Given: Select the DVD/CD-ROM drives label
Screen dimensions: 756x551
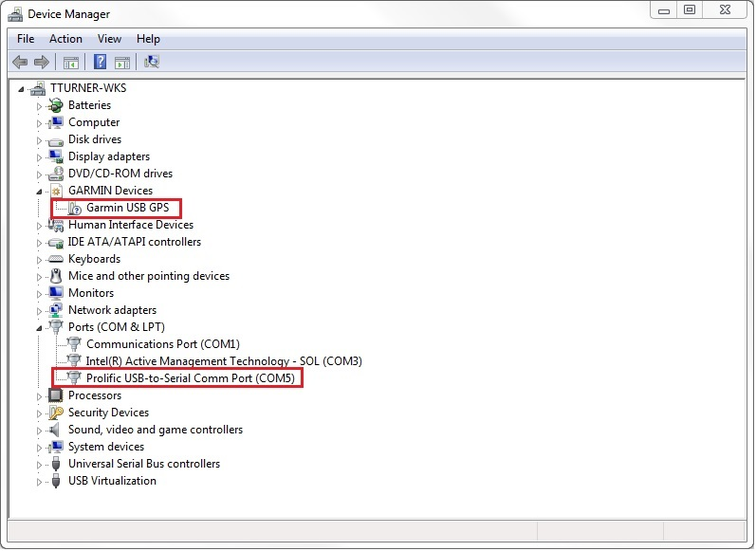Looking at the screenshot, I should coord(120,174).
